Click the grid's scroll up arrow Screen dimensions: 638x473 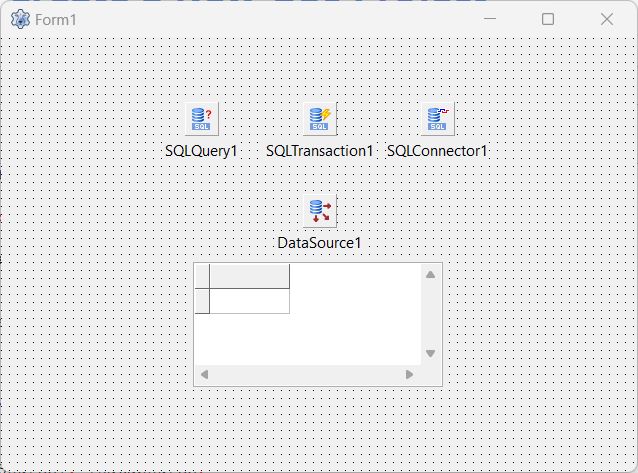click(431, 274)
